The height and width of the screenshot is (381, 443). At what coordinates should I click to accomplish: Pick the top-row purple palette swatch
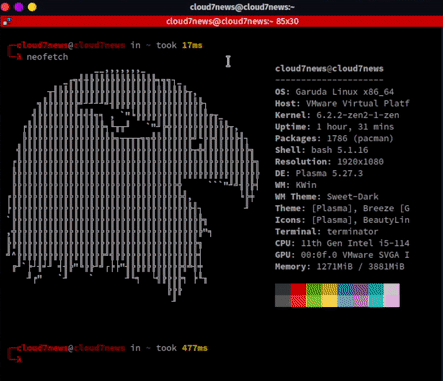pyautogui.click(x=360, y=289)
